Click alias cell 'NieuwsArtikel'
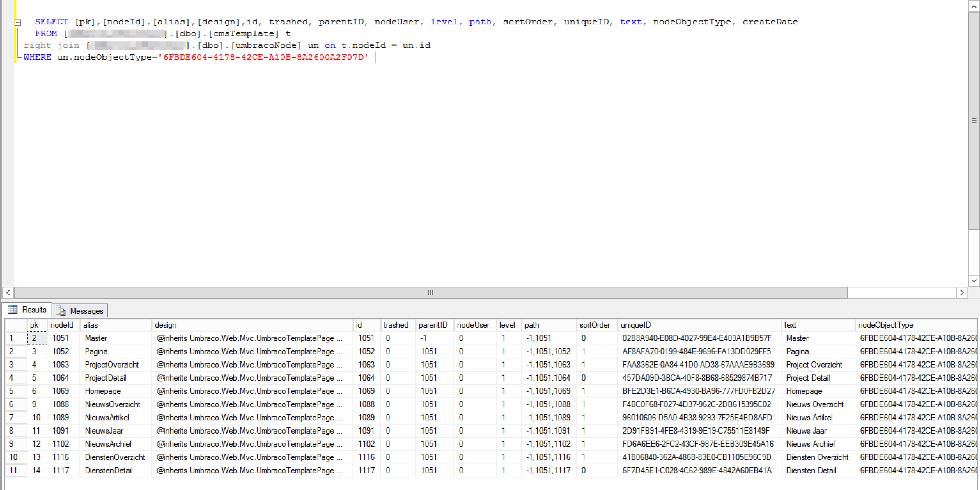 [116, 418]
